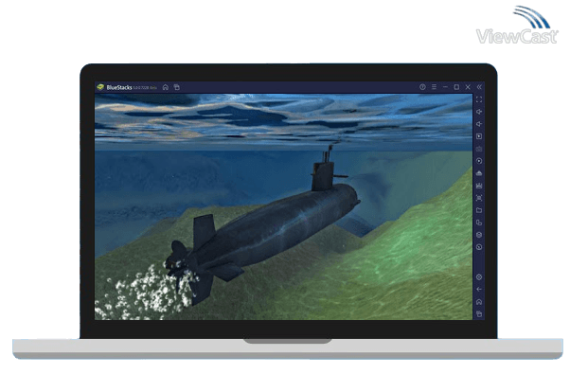Screen dimensions: 570x392
Task: Open the keyboard game controls icon
Action: point(479,149)
